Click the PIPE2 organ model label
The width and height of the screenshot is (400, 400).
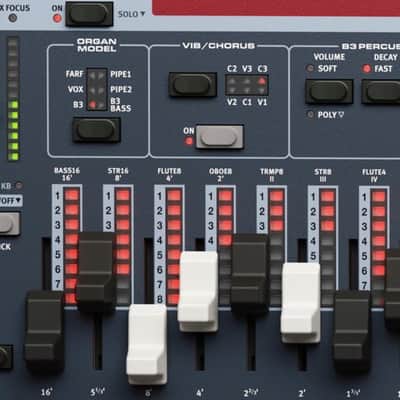click(x=121, y=89)
